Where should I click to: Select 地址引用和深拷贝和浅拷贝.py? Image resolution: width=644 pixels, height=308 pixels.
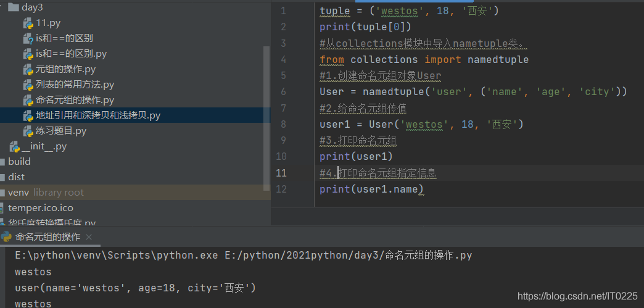97,115
